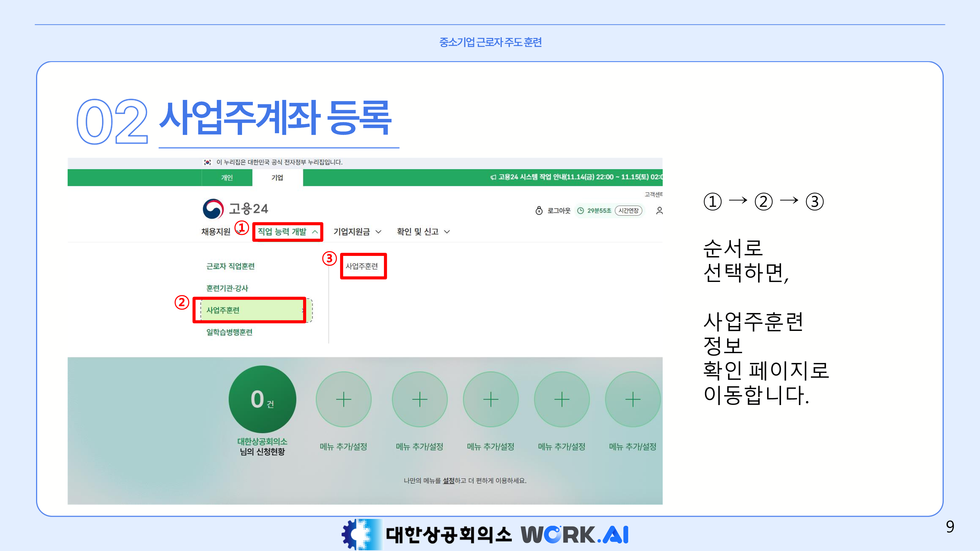
Task: Click the session timer clock icon
Action: tap(581, 211)
